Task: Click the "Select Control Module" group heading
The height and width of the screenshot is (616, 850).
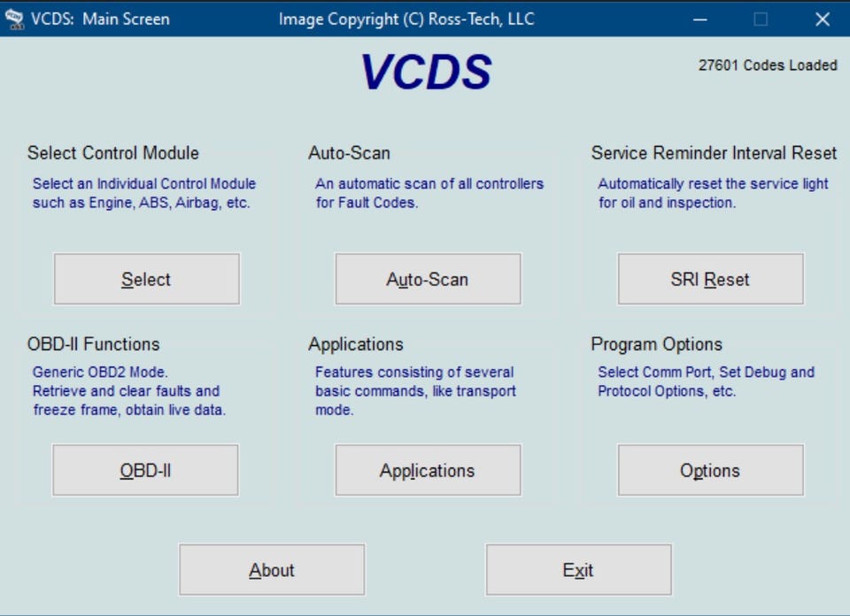Action: point(113,153)
